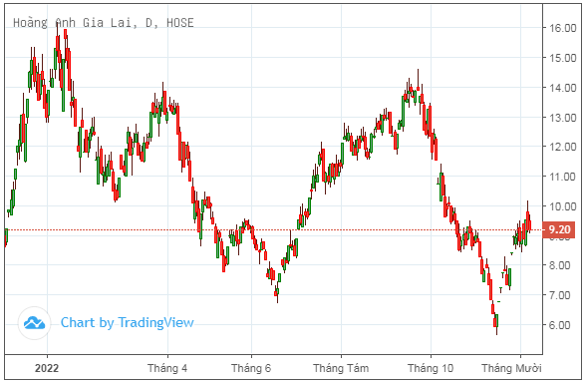Click the 12.00 price scale label
588x385 pixels.
point(562,147)
